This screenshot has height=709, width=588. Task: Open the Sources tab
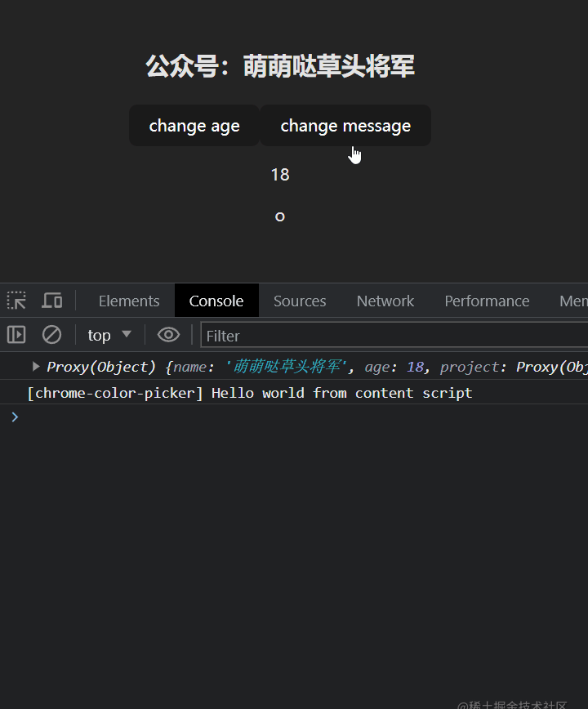[300, 301]
